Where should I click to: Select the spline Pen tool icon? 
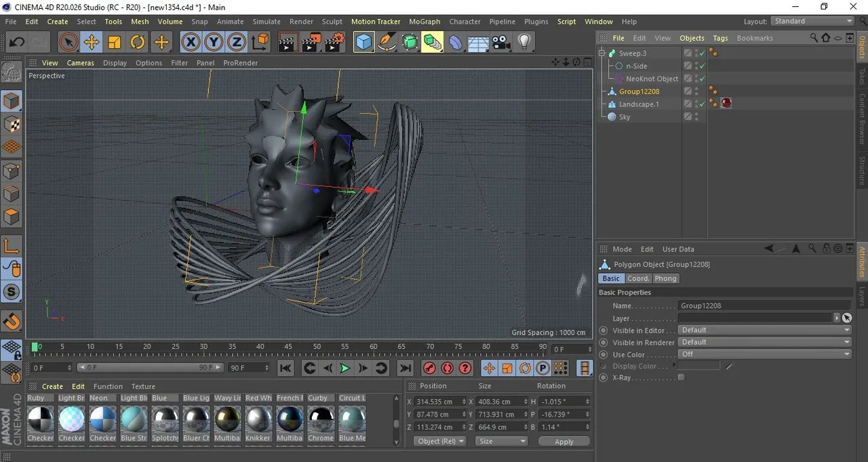(x=387, y=43)
